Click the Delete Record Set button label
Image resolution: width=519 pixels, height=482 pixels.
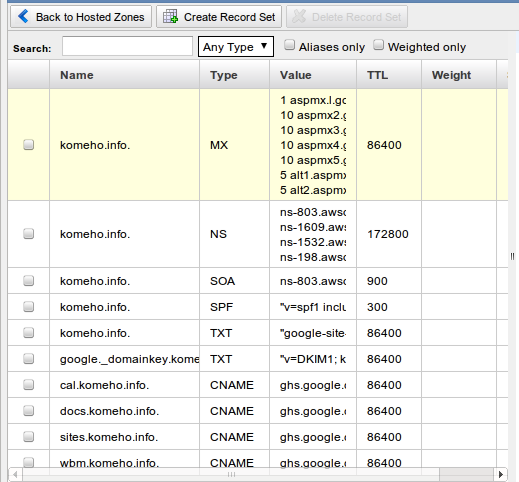click(x=356, y=17)
